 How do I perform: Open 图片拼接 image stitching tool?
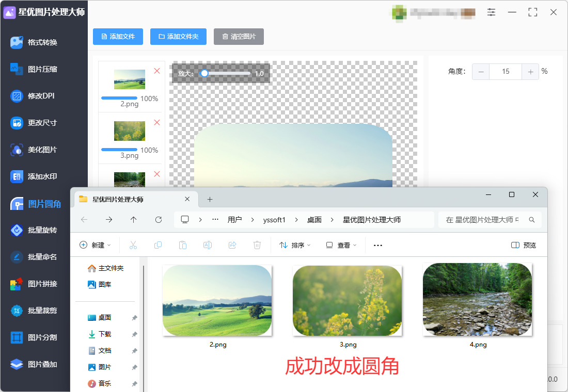point(34,284)
